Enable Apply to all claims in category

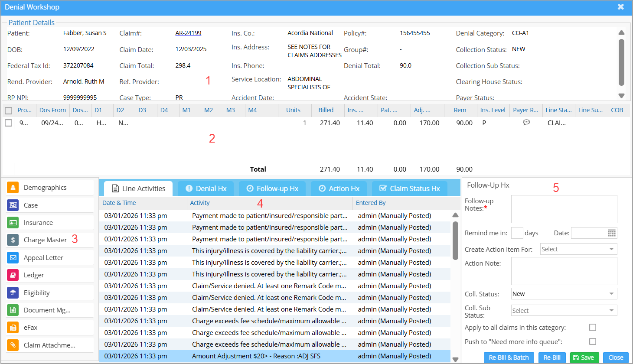click(x=593, y=328)
